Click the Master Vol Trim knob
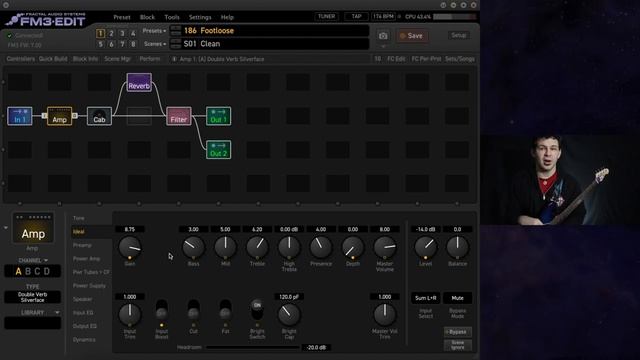Image resolution: width=640 pixels, height=360 pixels. click(384, 315)
